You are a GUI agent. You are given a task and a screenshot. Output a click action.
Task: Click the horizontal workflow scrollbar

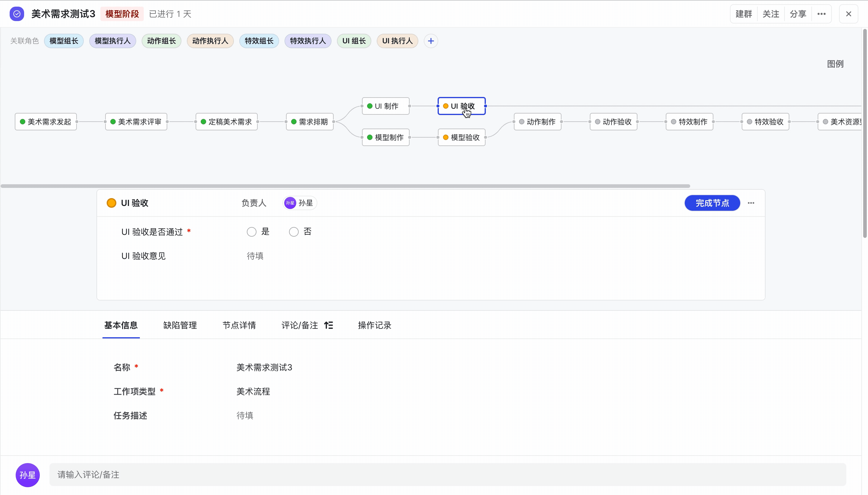click(x=345, y=186)
